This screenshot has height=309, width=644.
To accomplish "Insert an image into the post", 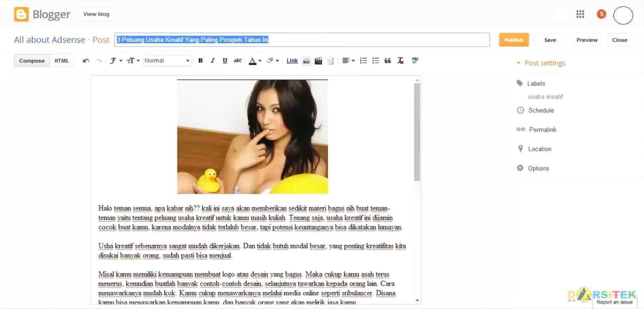I will [306, 61].
